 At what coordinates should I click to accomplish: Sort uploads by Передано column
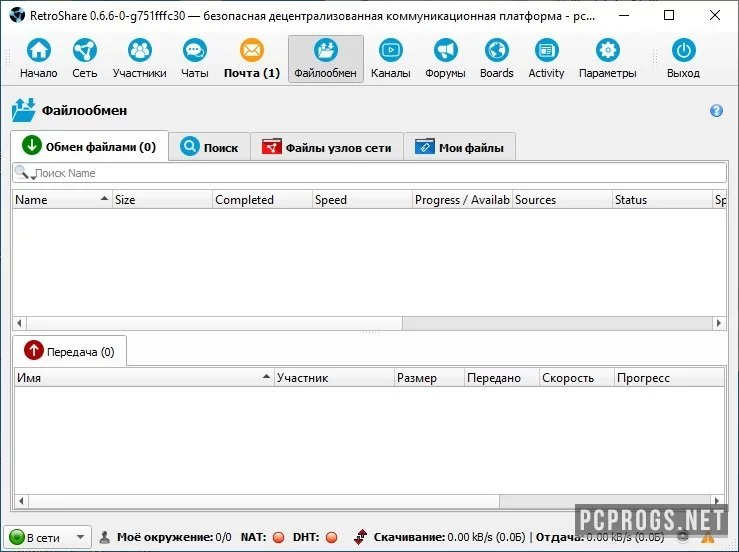point(502,378)
